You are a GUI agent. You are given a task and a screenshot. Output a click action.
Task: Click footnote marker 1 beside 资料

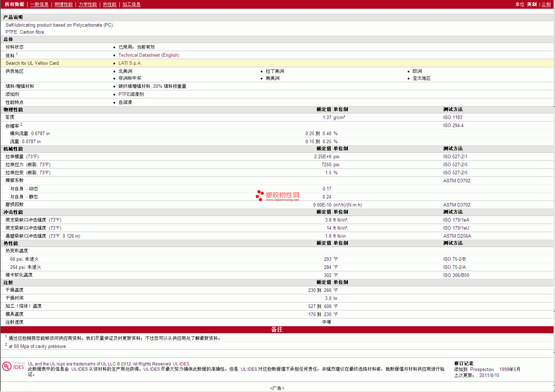17,54
